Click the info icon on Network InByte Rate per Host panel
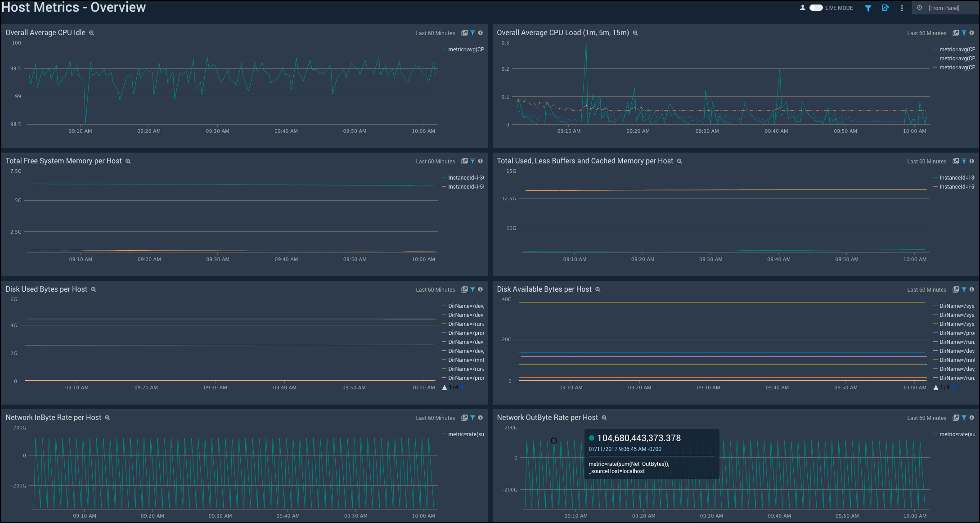The width and height of the screenshot is (980, 523). pos(481,418)
